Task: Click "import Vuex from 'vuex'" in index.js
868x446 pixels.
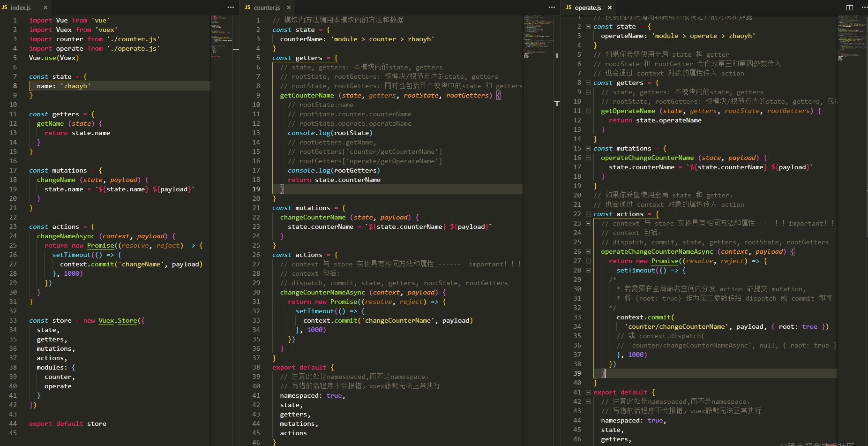Action: pos(73,30)
